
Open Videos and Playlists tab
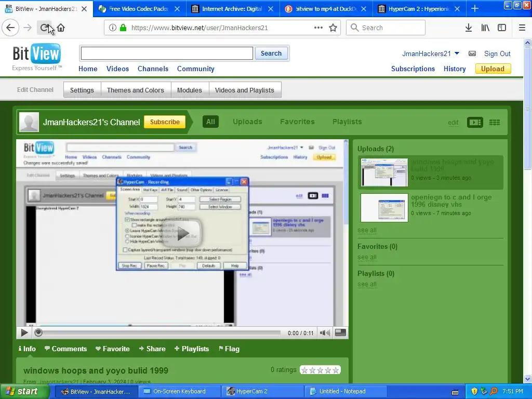[244, 90]
